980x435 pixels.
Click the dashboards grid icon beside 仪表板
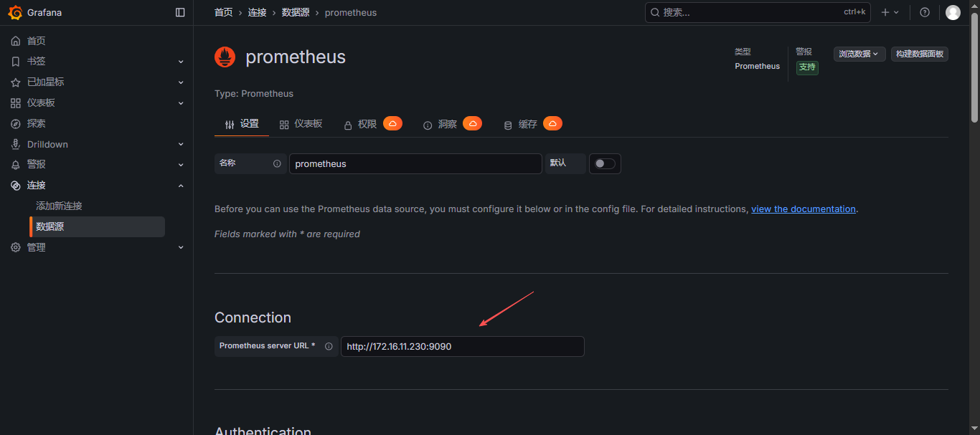tap(15, 103)
